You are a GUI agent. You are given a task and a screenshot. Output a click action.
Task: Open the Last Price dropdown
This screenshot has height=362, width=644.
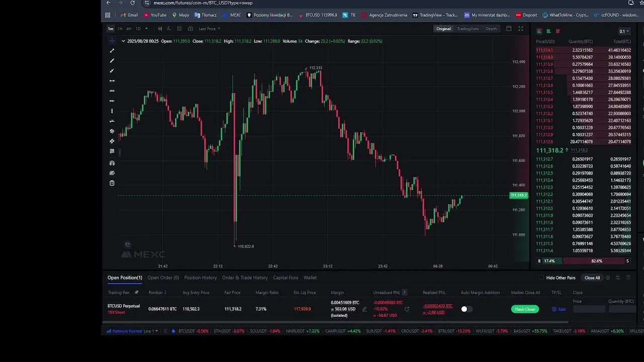(x=209, y=29)
